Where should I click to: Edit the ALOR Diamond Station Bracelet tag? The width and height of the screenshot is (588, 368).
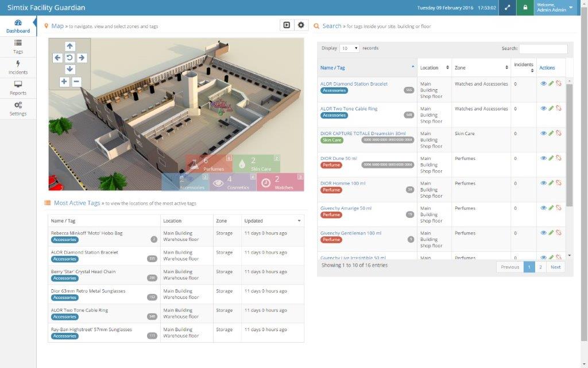(x=551, y=83)
